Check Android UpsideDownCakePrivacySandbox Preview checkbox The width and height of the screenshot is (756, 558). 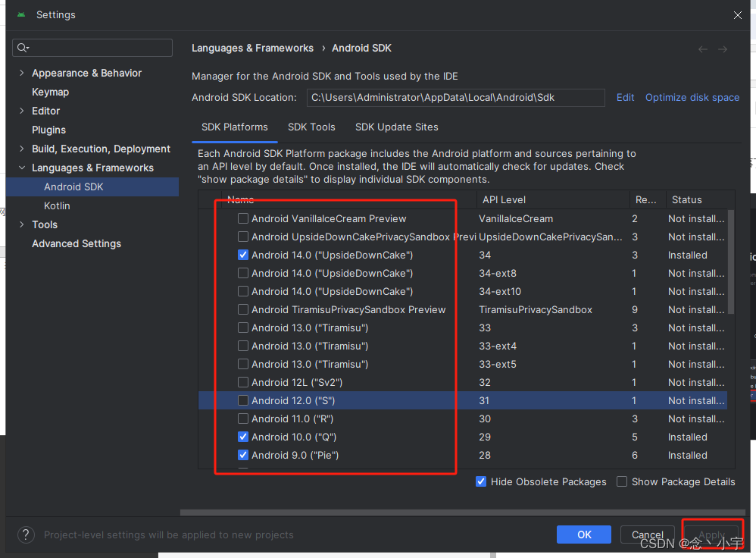point(243,237)
